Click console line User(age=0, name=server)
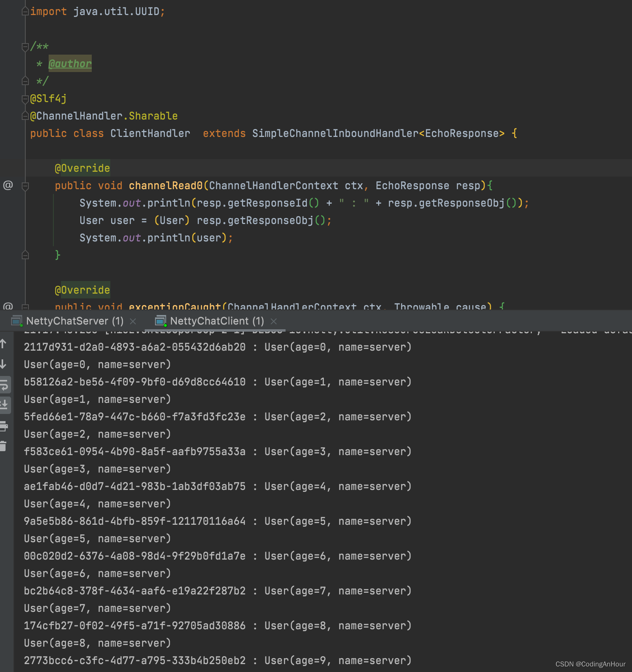 [x=97, y=364]
